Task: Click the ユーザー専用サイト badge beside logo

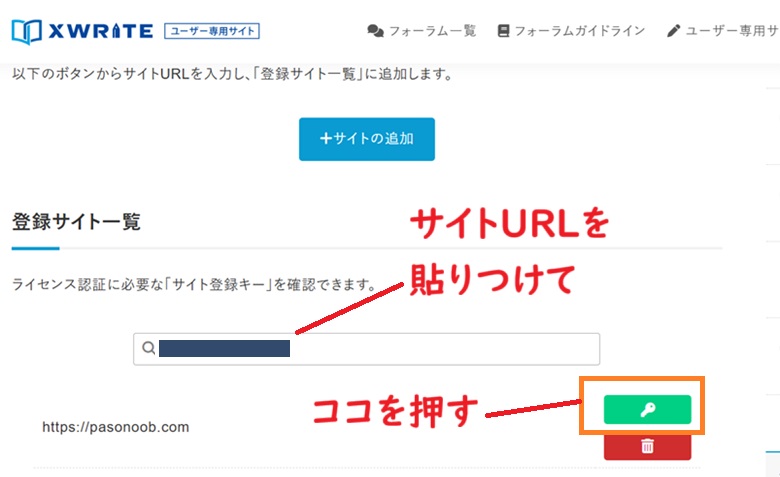Action: pyautogui.click(x=212, y=31)
